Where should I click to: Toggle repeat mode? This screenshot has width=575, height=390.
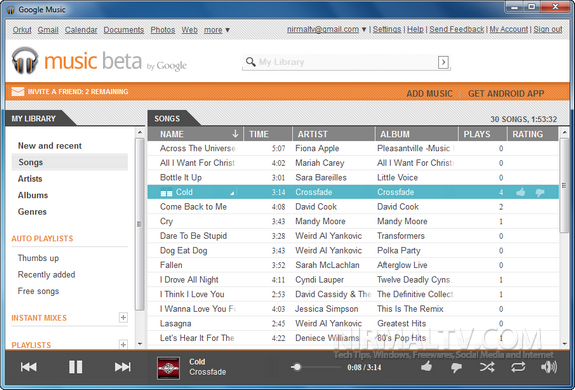(x=518, y=367)
